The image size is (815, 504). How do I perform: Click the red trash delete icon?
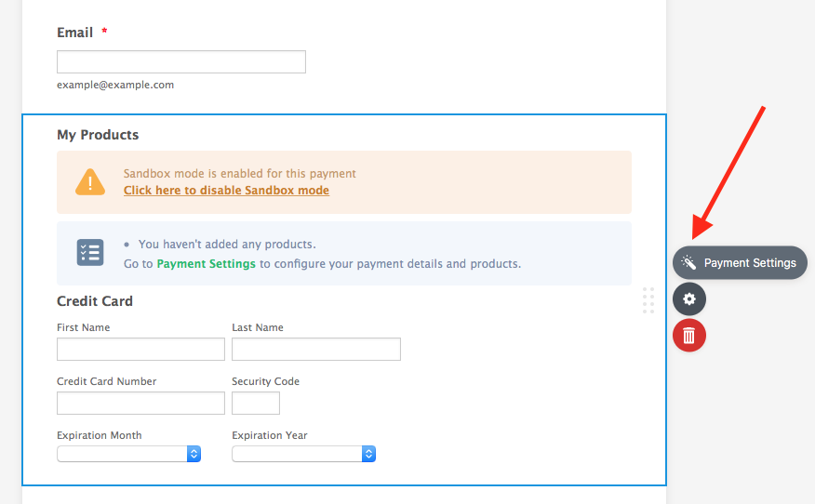click(689, 335)
